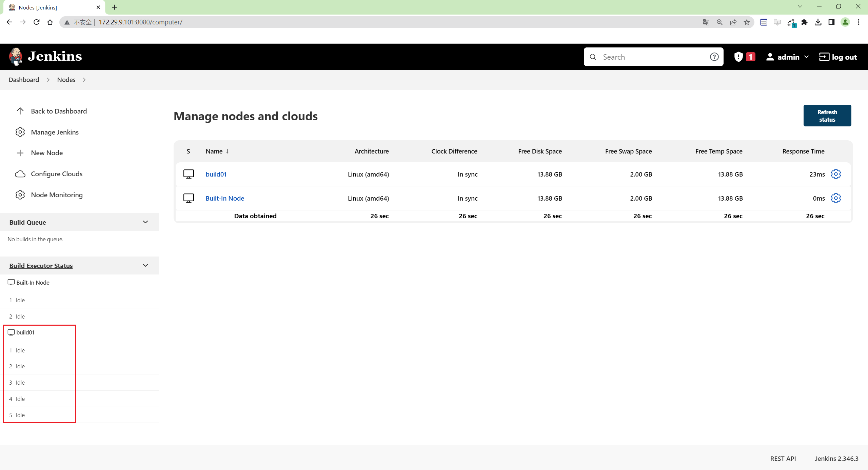Click not-secure warning icon in address bar
Image resolution: width=868 pixels, height=470 pixels.
pyautogui.click(x=67, y=22)
